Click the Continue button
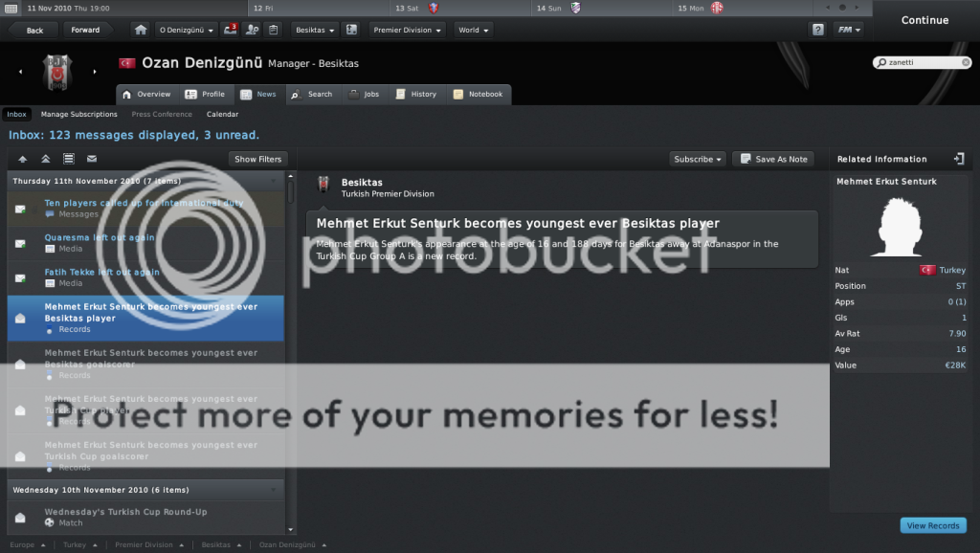Viewport: 980px width, 553px height. pos(925,20)
